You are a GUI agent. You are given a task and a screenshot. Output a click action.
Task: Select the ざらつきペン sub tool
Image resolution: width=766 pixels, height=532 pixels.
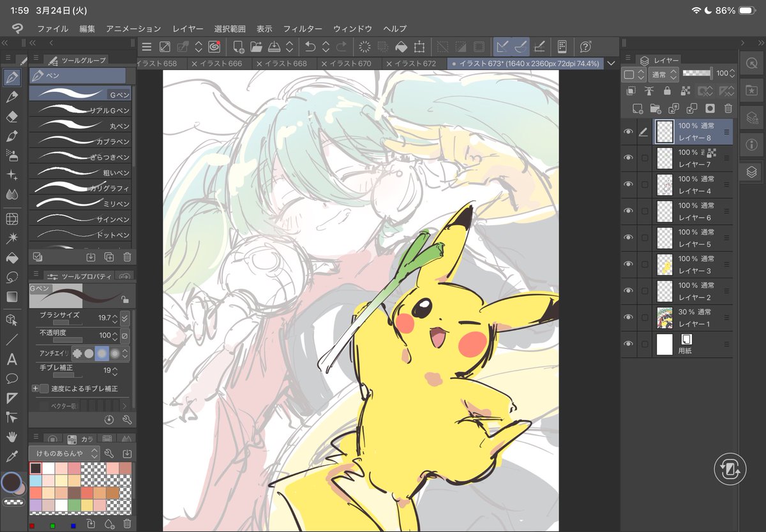click(x=80, y=156)
